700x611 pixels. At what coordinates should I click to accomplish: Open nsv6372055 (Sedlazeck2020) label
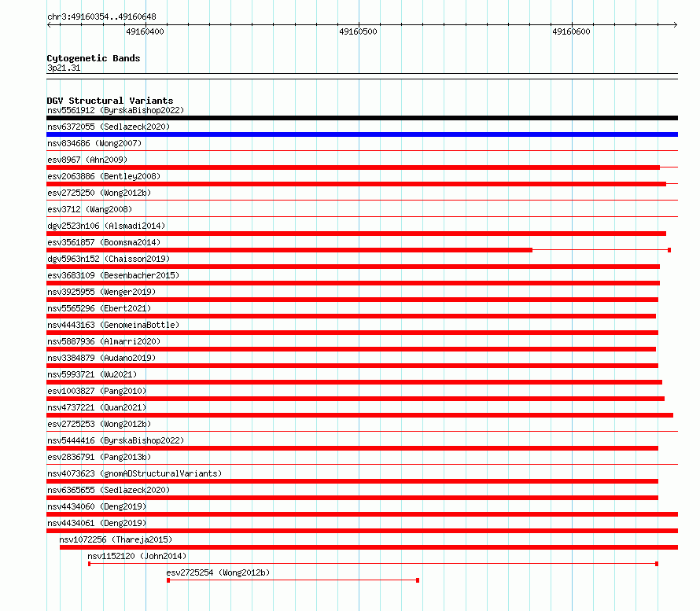(x=109, y=127)
